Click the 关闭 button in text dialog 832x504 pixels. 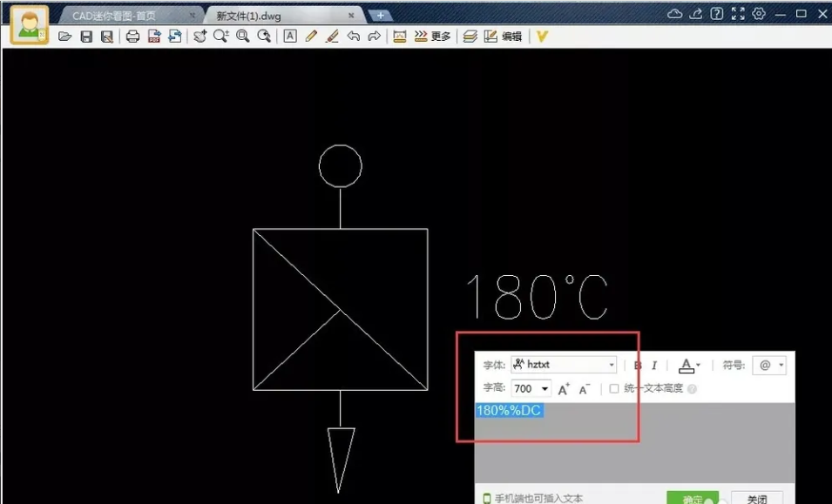click(756, 499)
